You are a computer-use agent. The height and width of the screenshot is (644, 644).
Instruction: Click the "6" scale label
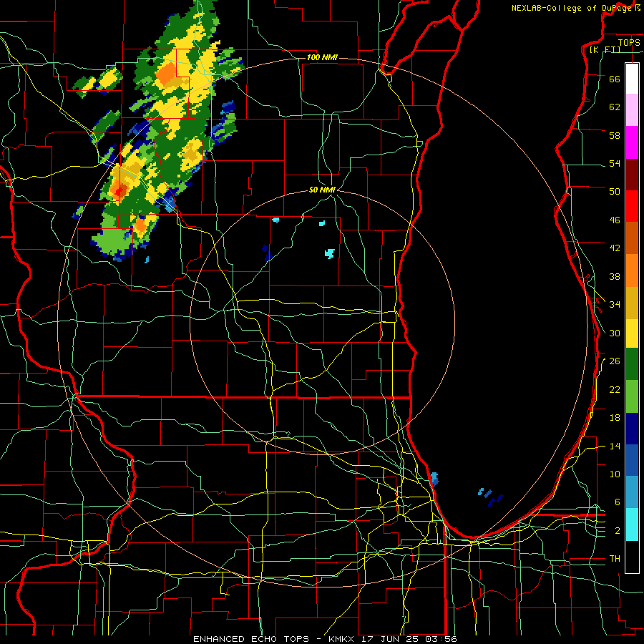click(x=618, y=502)
